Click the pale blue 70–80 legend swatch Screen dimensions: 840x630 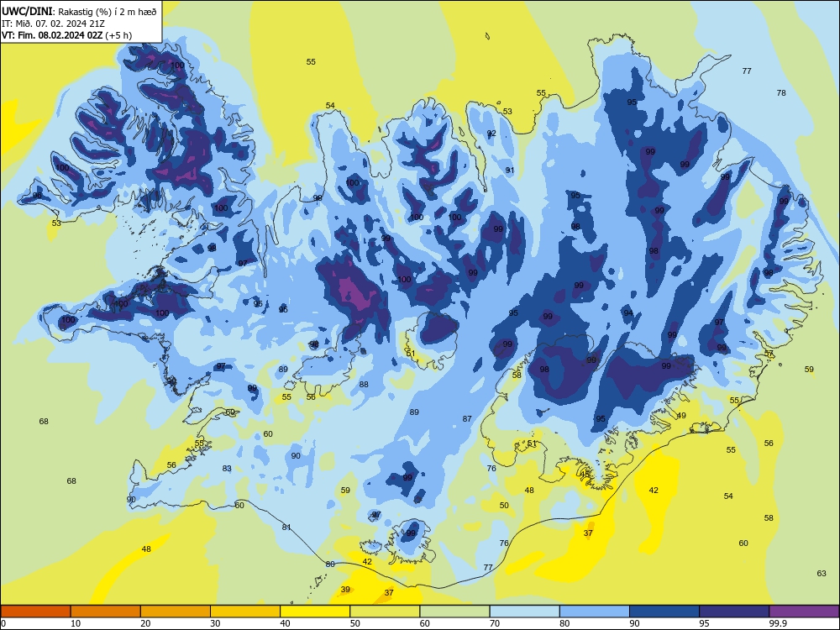pos(524,612)
